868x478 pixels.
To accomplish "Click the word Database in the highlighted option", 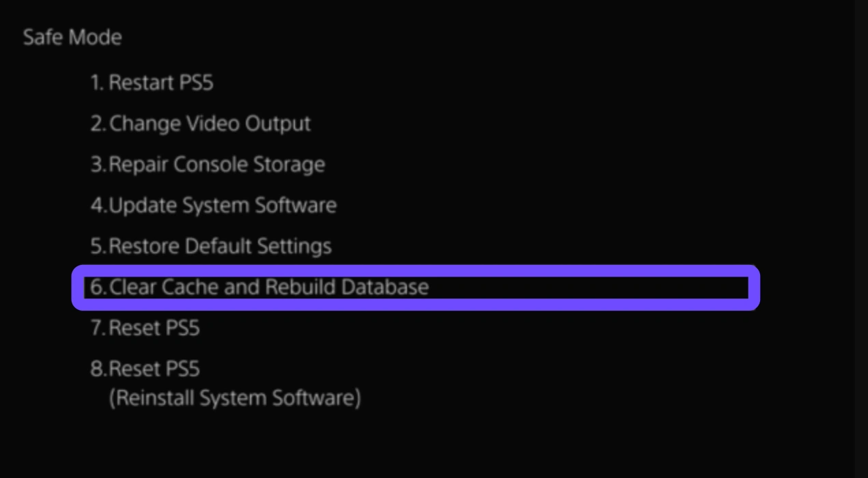I will (384, 287).
